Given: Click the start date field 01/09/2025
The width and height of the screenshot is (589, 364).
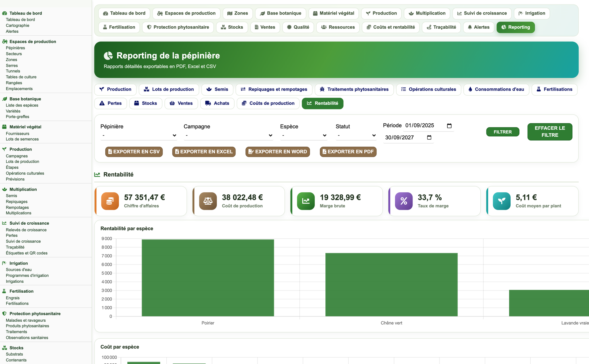Looking at the screenshot, I should click(428, 125).
